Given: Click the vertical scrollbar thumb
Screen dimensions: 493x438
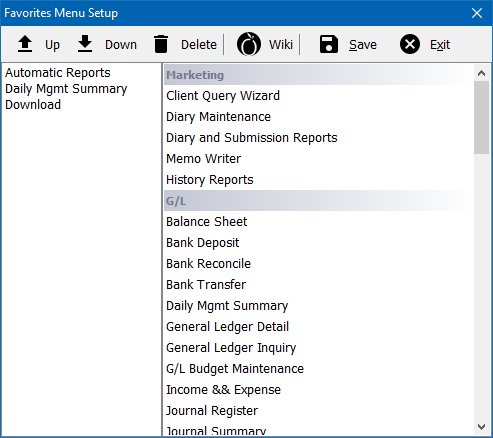Looking at the screenshot, I should coord(481,117).
